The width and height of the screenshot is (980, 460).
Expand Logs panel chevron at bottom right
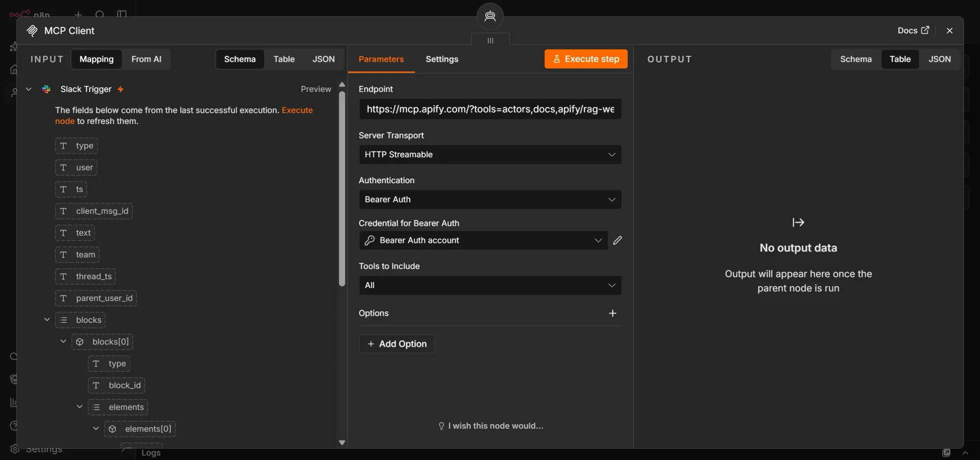(965, 453)
